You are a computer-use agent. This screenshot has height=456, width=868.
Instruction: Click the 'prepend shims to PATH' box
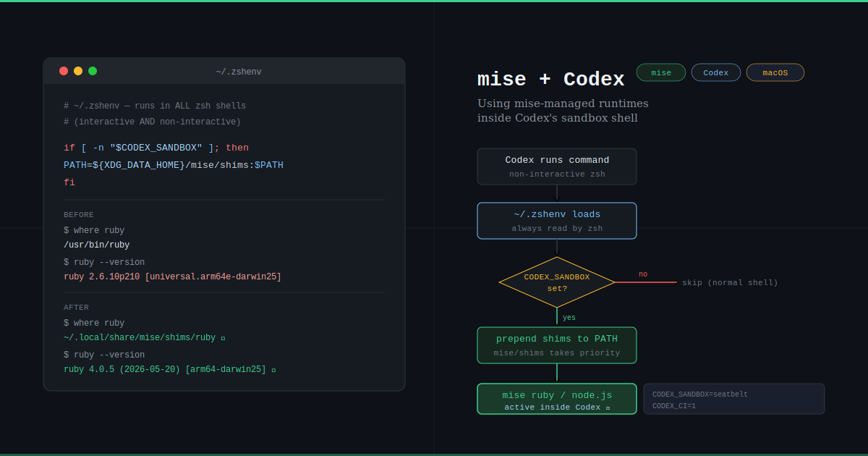557,345
